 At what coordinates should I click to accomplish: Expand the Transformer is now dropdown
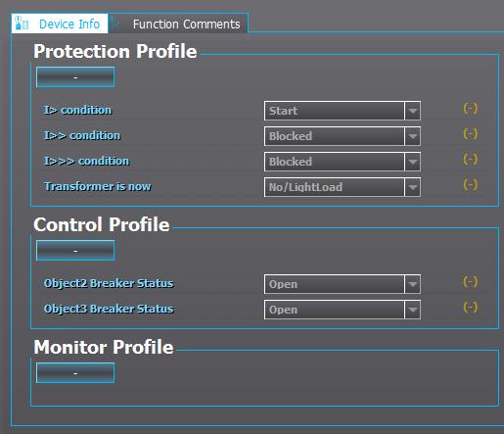[412, 187]
